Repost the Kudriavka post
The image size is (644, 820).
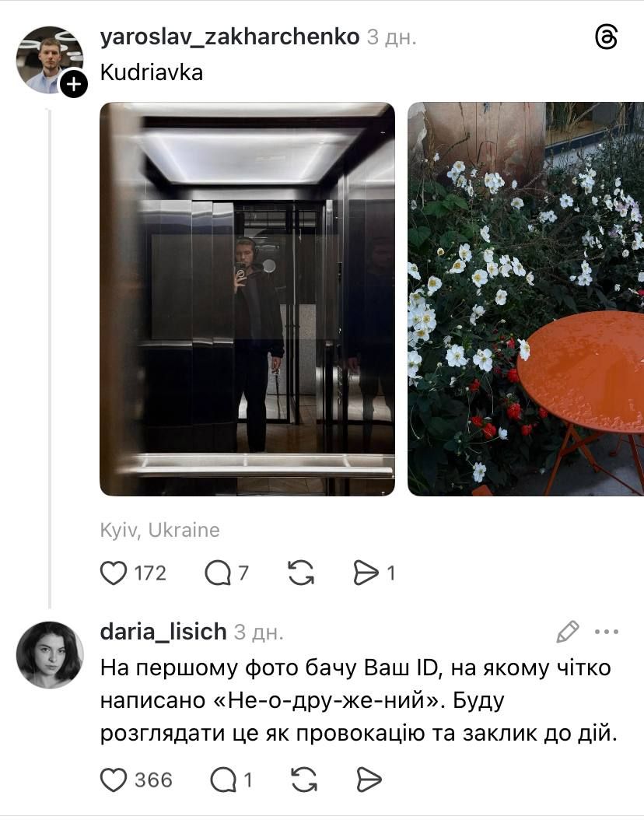(301, 573)
